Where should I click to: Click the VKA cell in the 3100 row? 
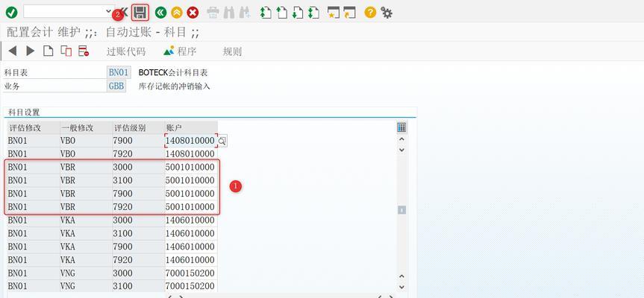[x=86, y=233]
